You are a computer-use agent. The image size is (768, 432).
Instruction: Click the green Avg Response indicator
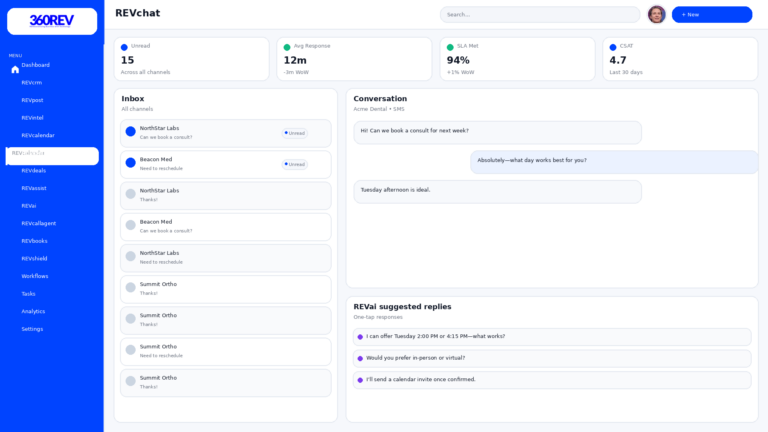(x=287, y=47)
